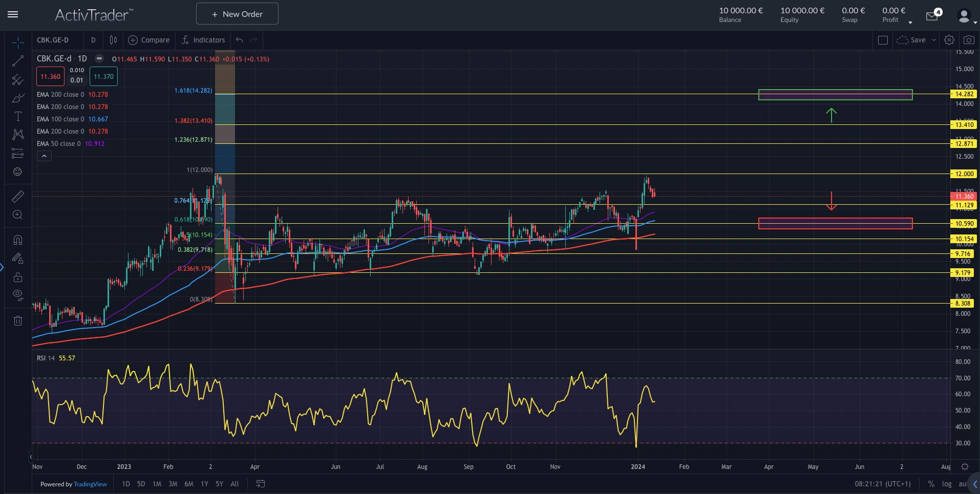Take a chart snapshot with camera icon
980x494 pixels.
click(969, 40)
